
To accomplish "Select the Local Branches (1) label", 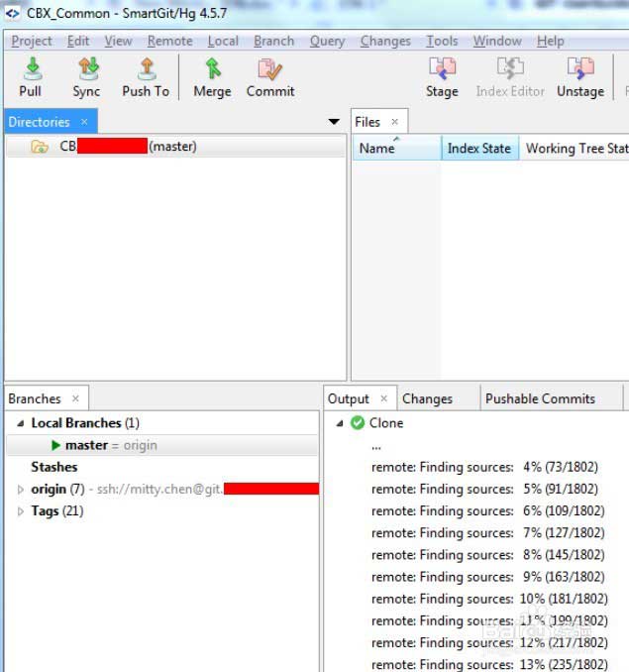I will click(x=85, y=423).
